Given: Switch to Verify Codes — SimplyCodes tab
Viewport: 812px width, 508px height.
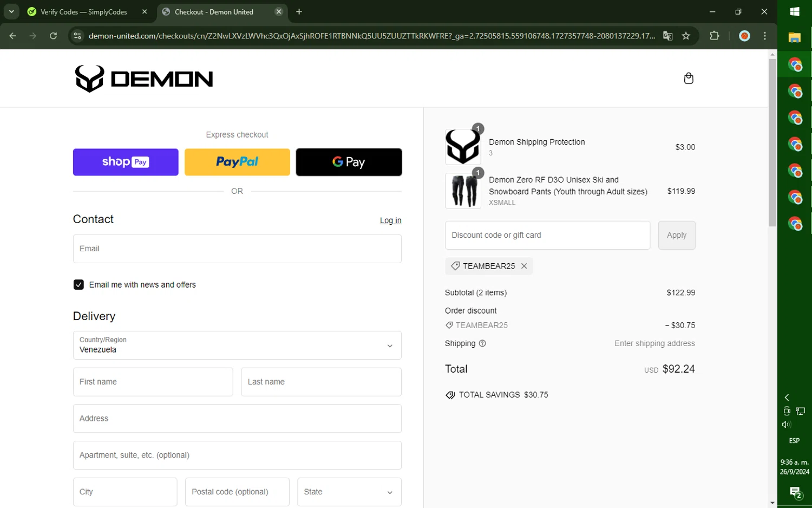Looking at the screenshot, I should (x=85, y=11).
